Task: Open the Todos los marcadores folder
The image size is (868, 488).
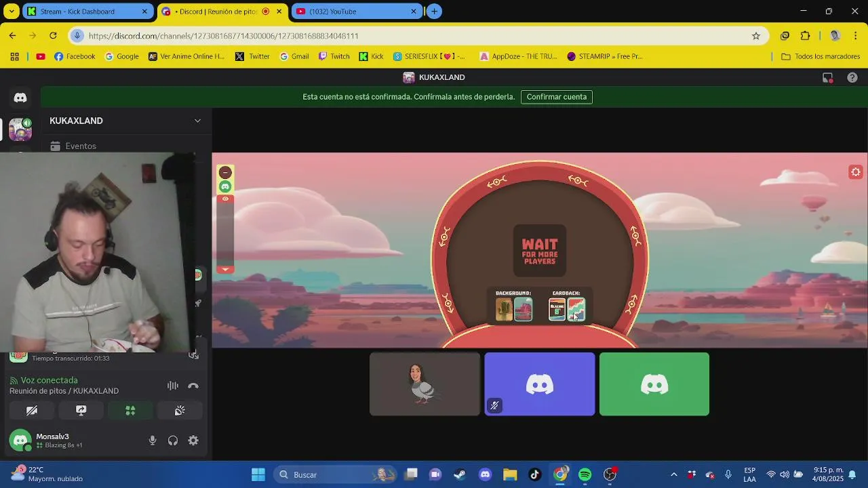Action: click(x=821, y=57)
